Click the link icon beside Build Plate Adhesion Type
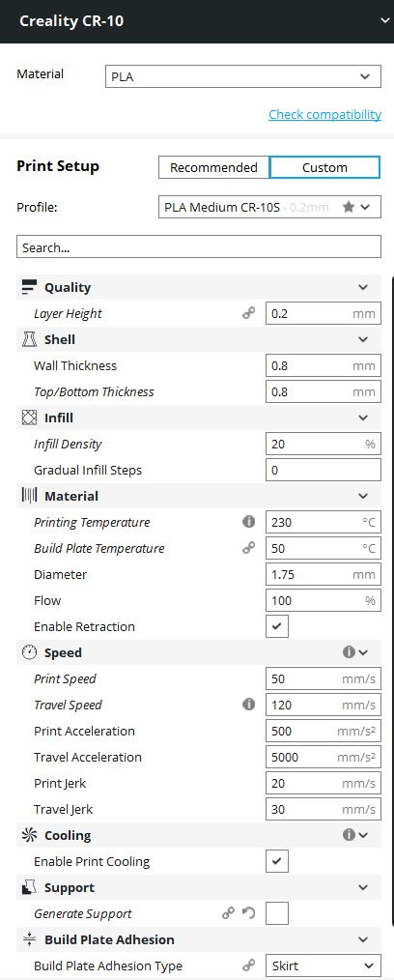The height and width of the screenshot is (980, 394). pos(248,966)
